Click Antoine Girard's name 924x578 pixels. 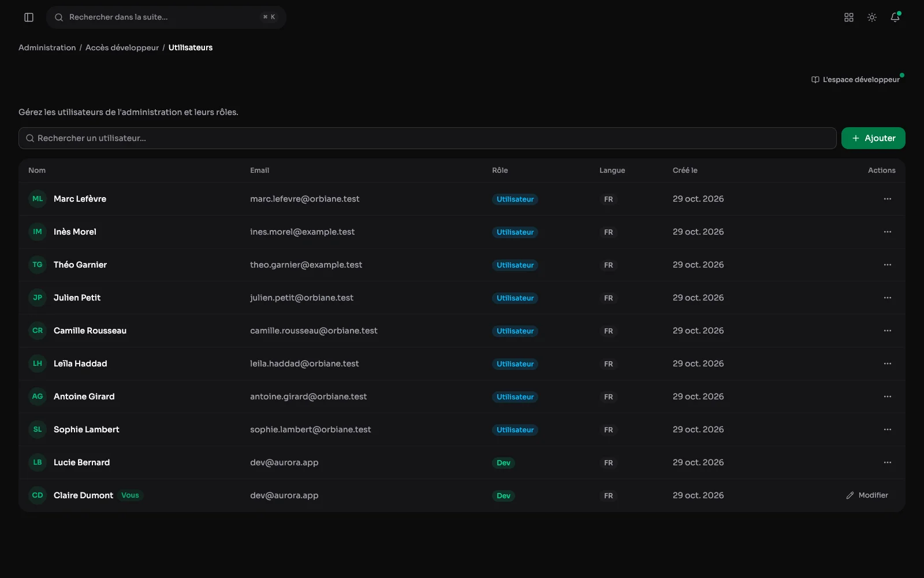84,397
